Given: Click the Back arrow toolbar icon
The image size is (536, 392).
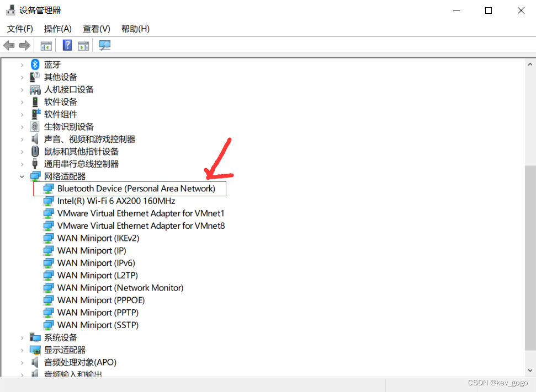Looking at the screenshot, I should coord(9,45).
